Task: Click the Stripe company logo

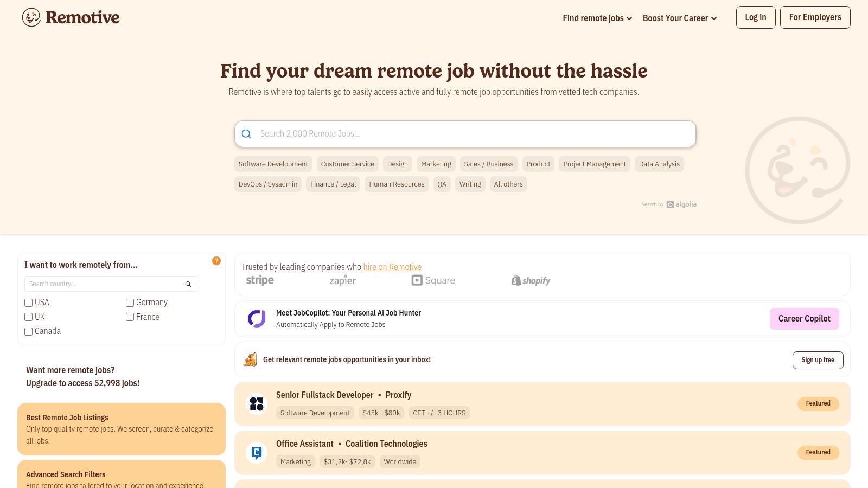Action: 260,280
